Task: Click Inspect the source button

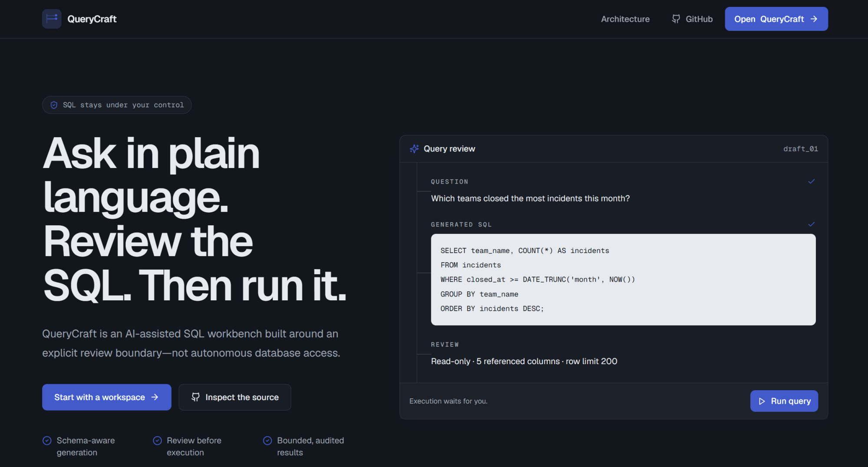Action: 235,397
